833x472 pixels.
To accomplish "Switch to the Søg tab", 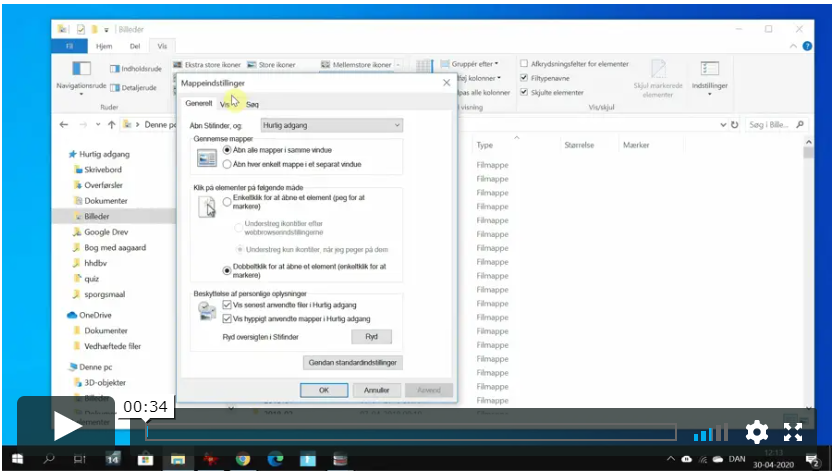I will 252,104.
